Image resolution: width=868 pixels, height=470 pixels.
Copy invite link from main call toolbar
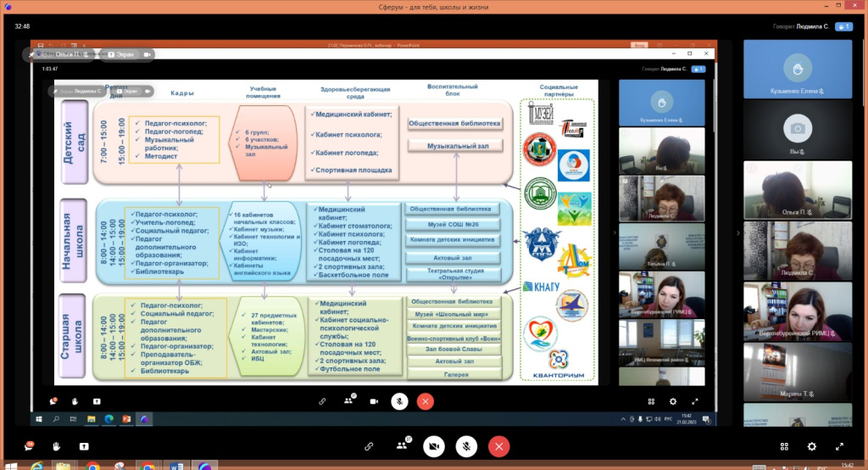click(x=369, y=445)
